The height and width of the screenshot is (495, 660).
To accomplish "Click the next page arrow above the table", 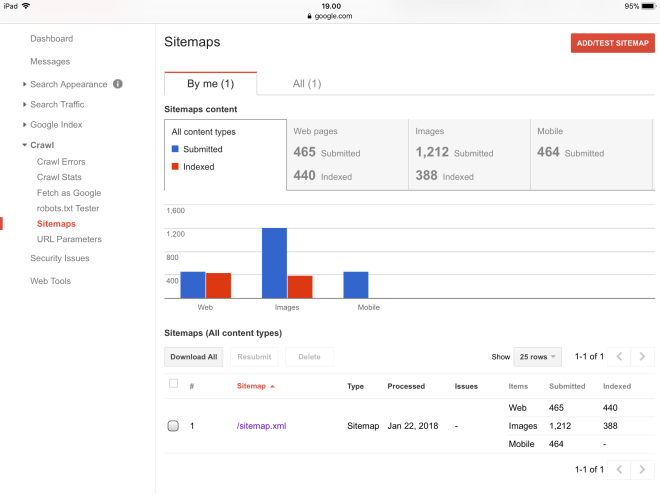I will click(x=643, y=356).
